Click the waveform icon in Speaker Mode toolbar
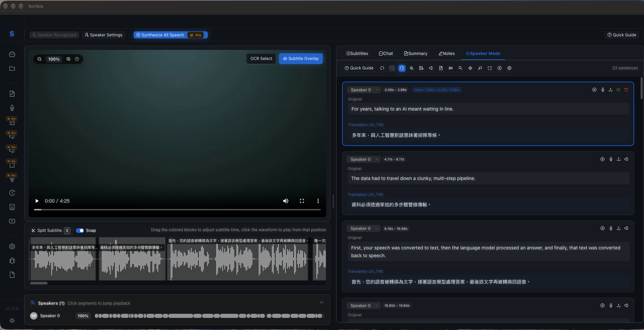 451,68
